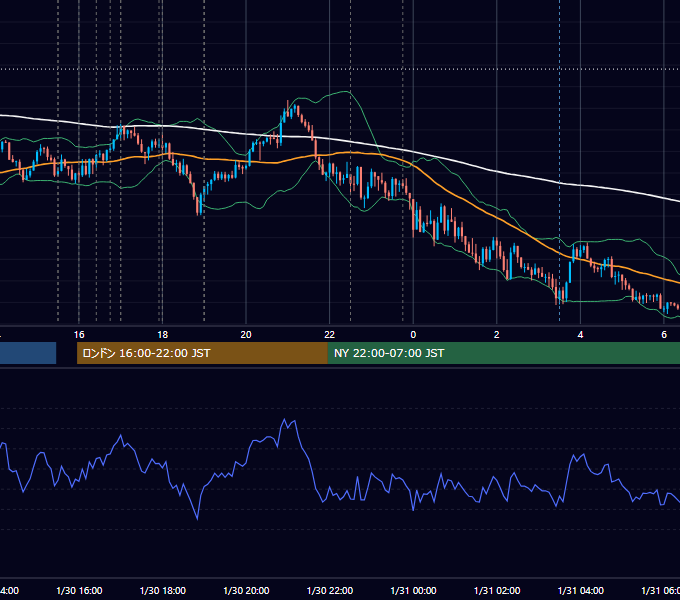Click the NY 22:00-07:00 JST session bar
Viewport: 680px width, 600px height.
click(x=503, y=353)
